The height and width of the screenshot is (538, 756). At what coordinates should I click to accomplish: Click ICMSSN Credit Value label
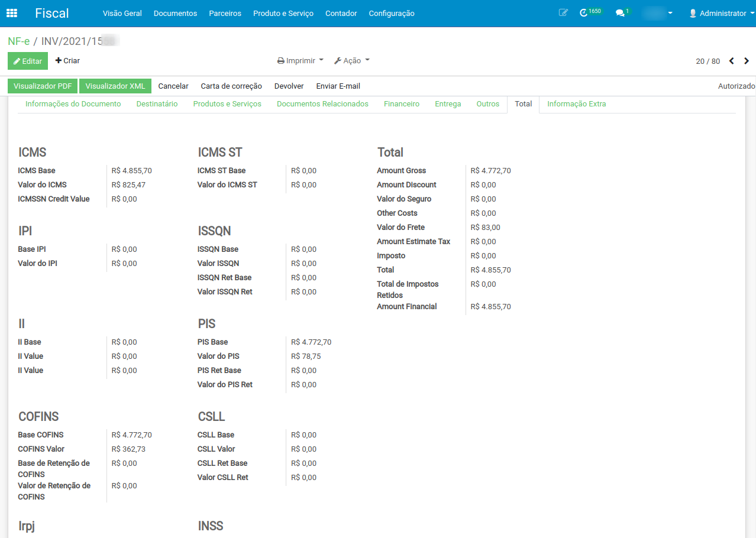click(x=54, y=199)
